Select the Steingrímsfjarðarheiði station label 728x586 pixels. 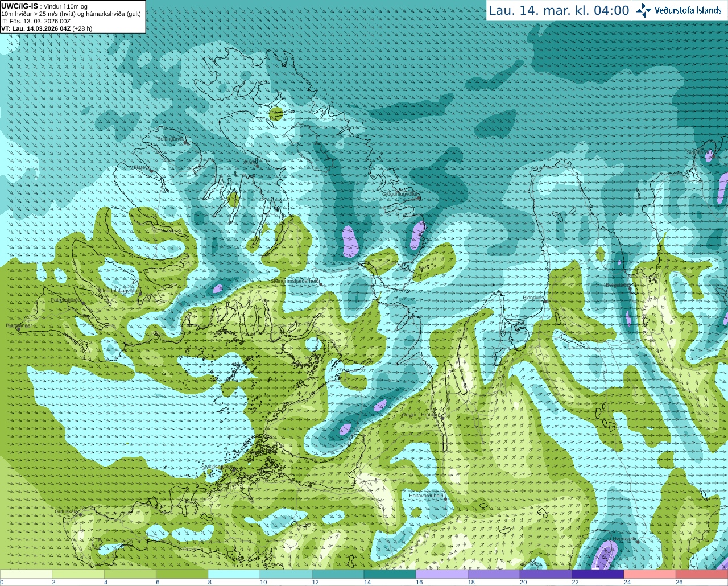coord(295,281)
